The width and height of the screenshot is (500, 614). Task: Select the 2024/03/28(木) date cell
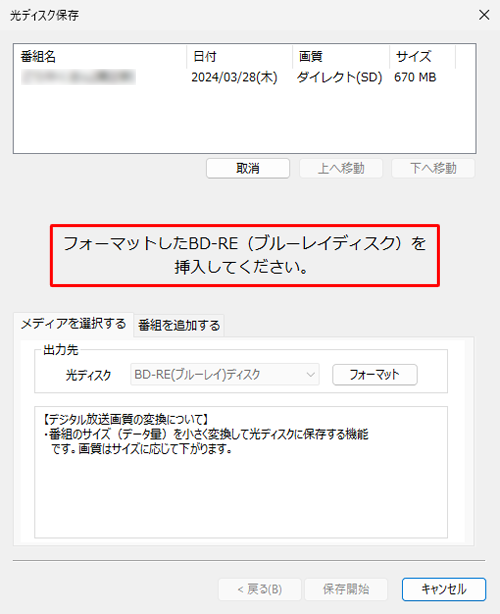coord(234,77)
